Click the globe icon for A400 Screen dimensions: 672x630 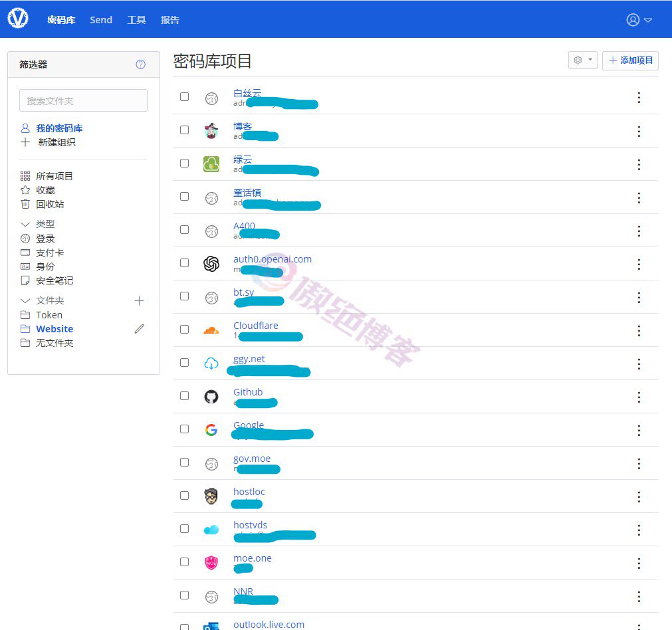tap(211, 231)
